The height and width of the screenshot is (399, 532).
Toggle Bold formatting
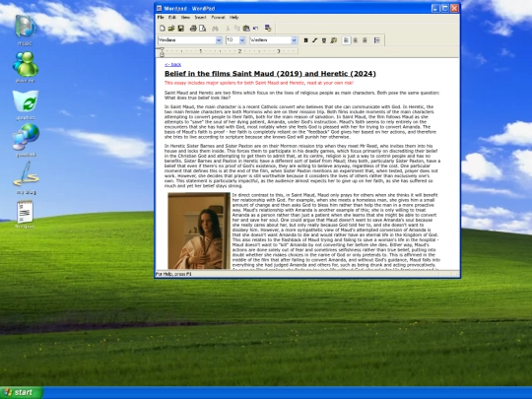[x=305, y=40]
